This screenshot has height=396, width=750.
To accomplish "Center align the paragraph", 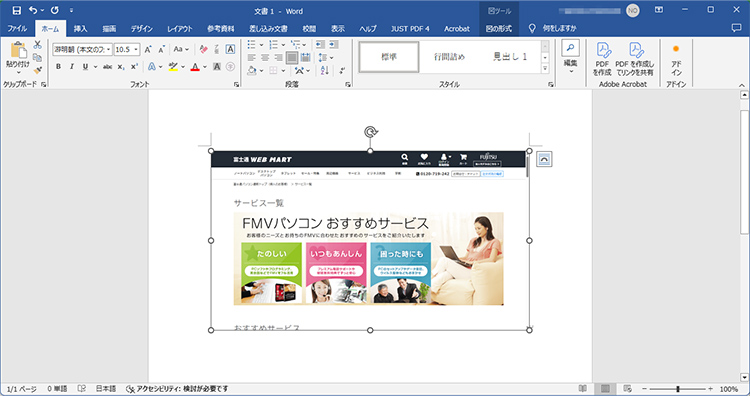I will point(265,58).
